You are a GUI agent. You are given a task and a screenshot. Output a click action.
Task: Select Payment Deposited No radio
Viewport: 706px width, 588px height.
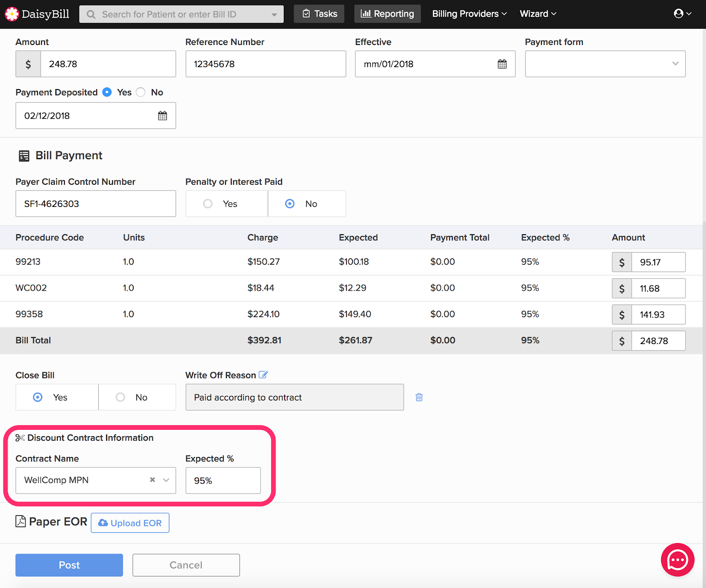coord(140,92)
